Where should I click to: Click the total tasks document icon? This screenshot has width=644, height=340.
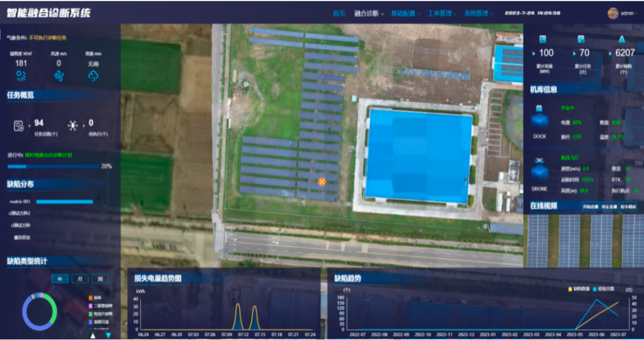pos(19,126)
